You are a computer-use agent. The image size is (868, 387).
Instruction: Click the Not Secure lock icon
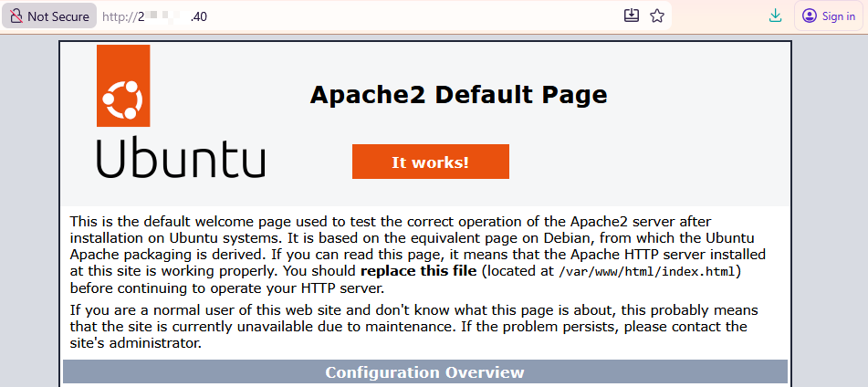(x=16, y=16)
